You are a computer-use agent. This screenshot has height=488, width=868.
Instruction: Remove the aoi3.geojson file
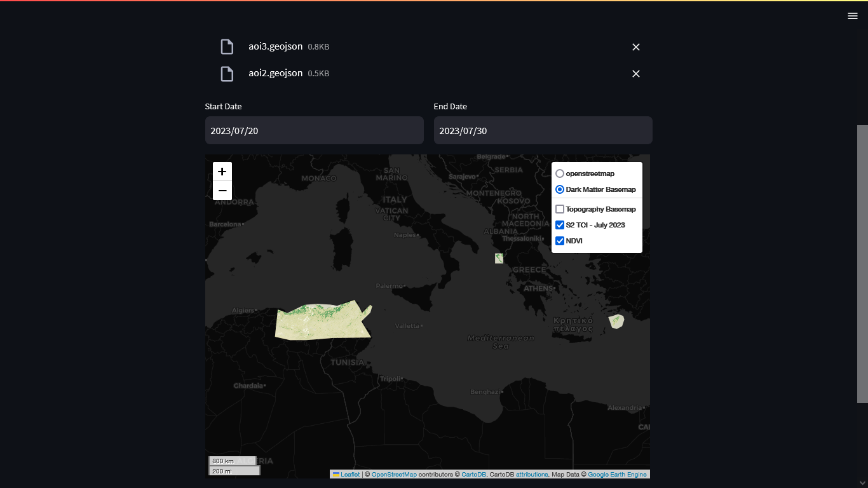(x=636, y=47)
